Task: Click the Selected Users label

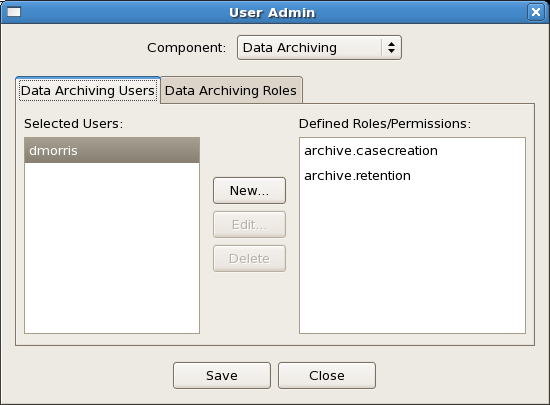Action: point(74,123)
